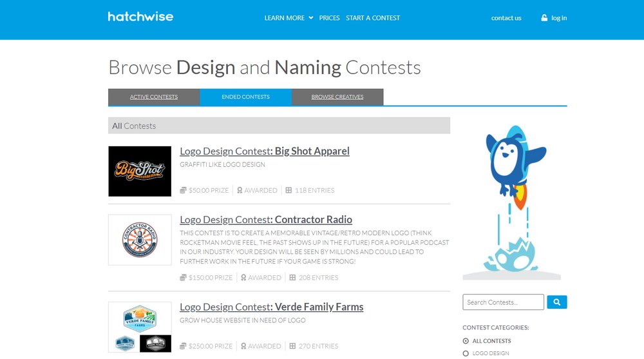
Task: Open the contact us link
Action: 506,18
